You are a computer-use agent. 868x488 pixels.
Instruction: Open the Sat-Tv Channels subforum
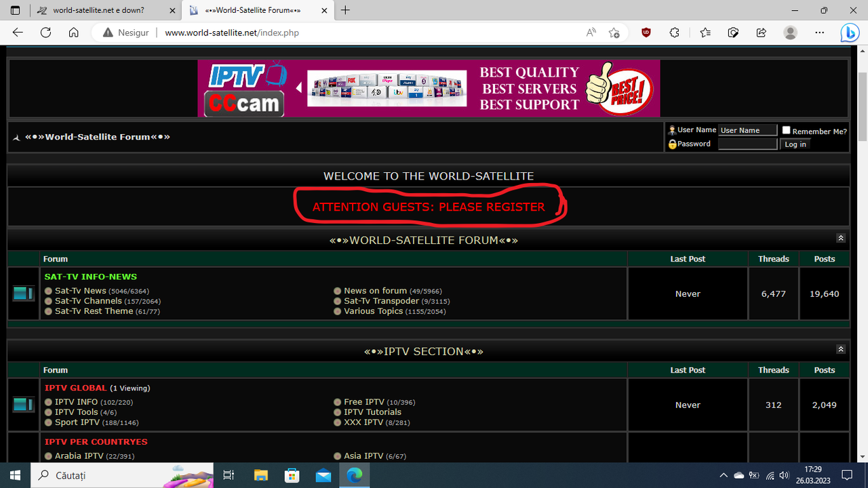click(89, 301)
